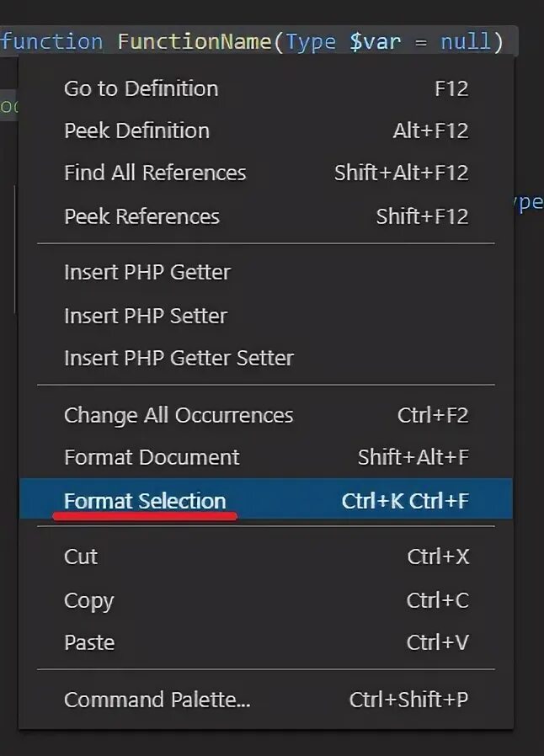Place cursor on FunctionName in the editor
Viewport: 544px width, 756px height.
click(x=195, y=41)
